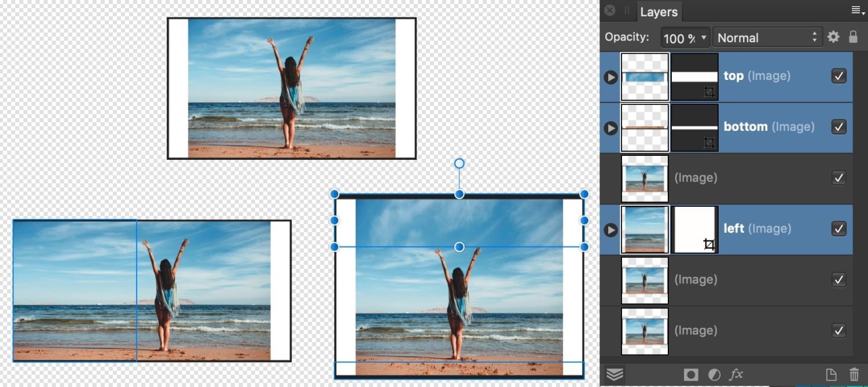Disable visibility of the left layer
This screenshot has width=868, height=387.
(838, 228)
